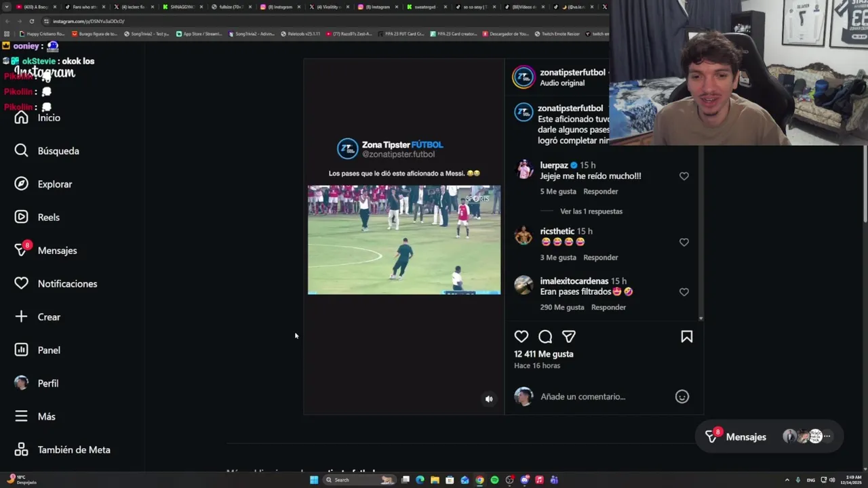Switch to 'Fans who att' TikTok tab
The width and height of the screenshot is (868, 488).
pos(85,7)
